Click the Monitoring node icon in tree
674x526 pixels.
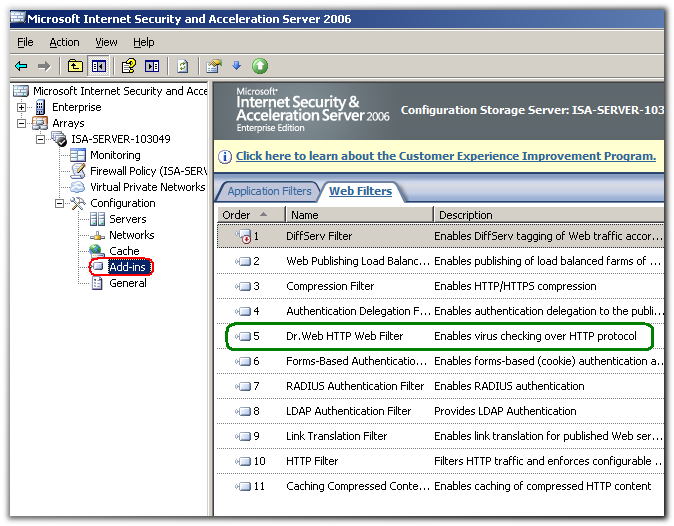(78, 155)
